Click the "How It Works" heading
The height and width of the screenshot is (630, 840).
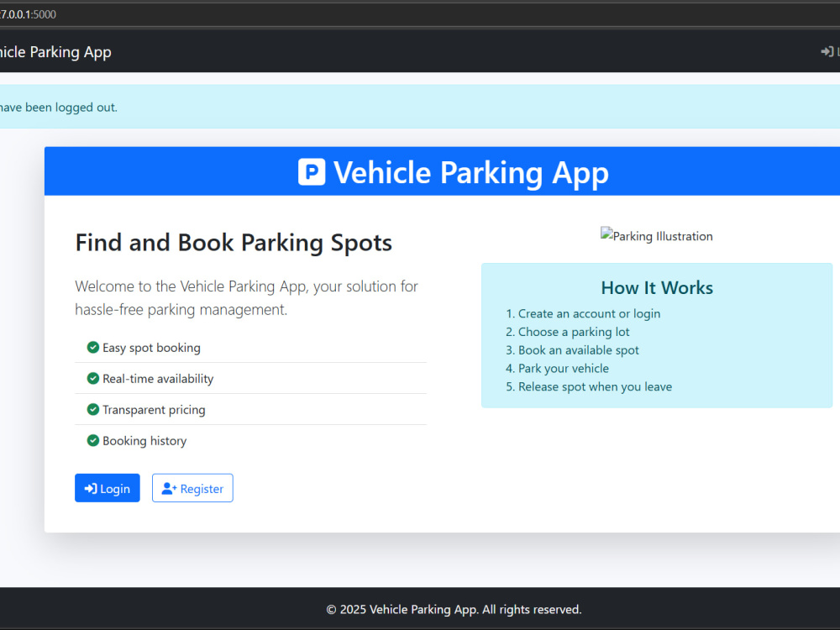pyautogui.click(x=657, y=287)
